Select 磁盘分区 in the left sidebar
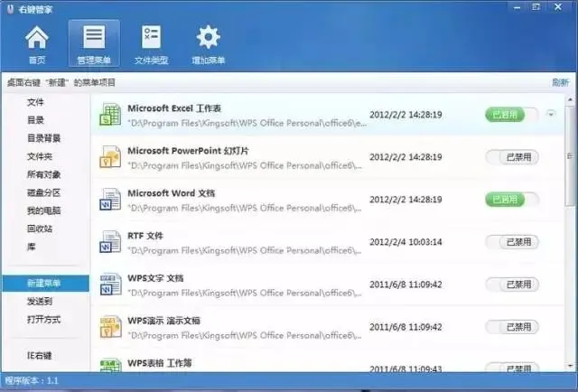The image size is (578, 392). coord(44,192)
